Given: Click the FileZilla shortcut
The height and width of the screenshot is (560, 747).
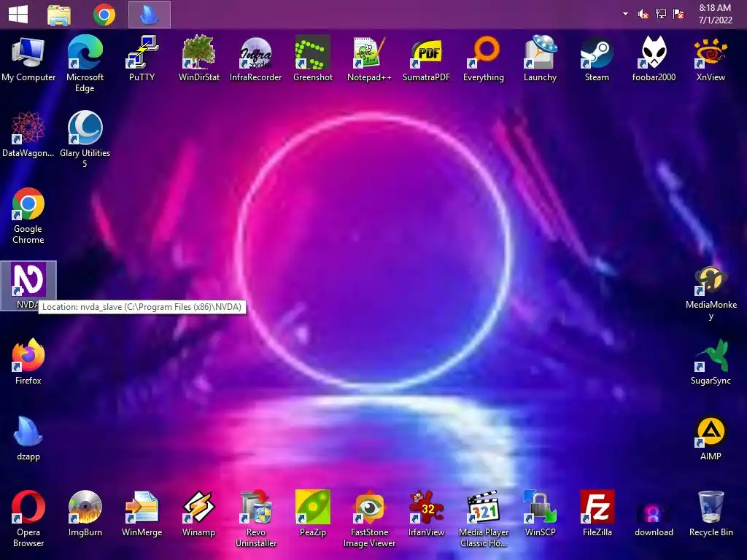Looking at the screenshot, I should [597, 514].
